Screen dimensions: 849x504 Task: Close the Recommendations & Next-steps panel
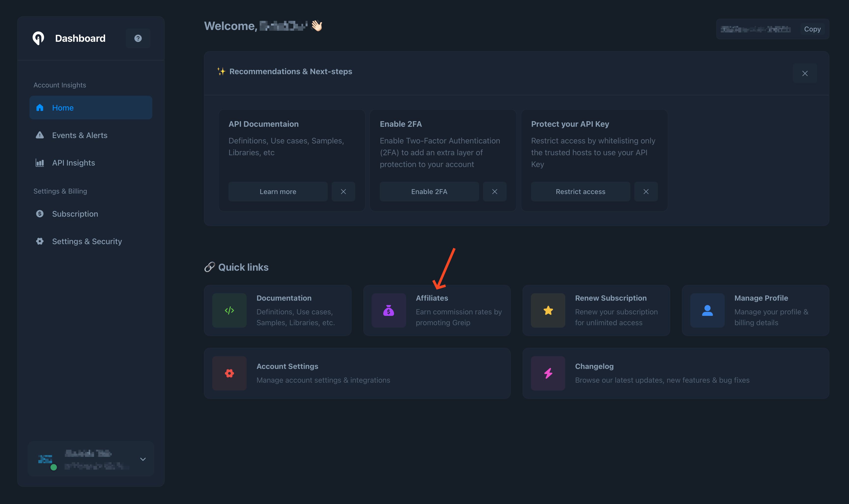tap(805, 73)
